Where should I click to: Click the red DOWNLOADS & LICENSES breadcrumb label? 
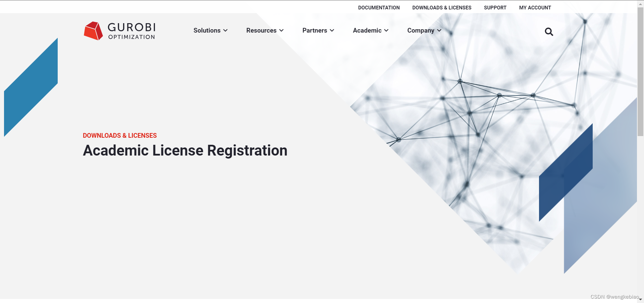(x=120, y=135)
